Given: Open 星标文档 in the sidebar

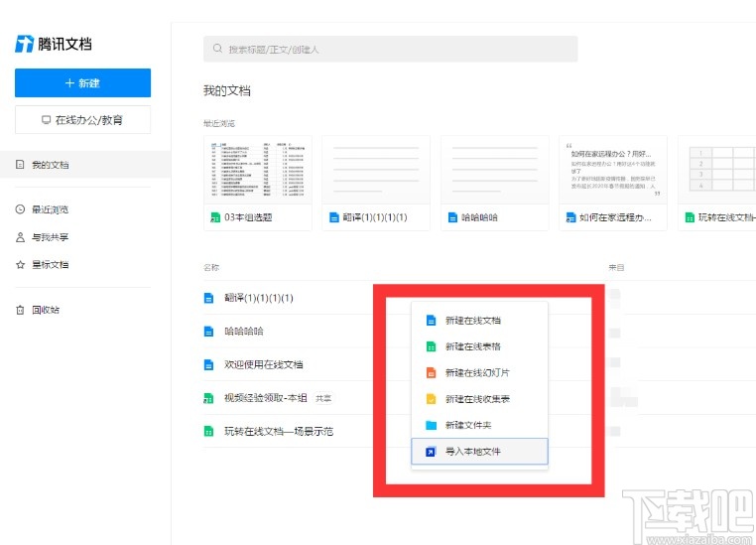Looking at the screenshot, I should click(51, 265).
